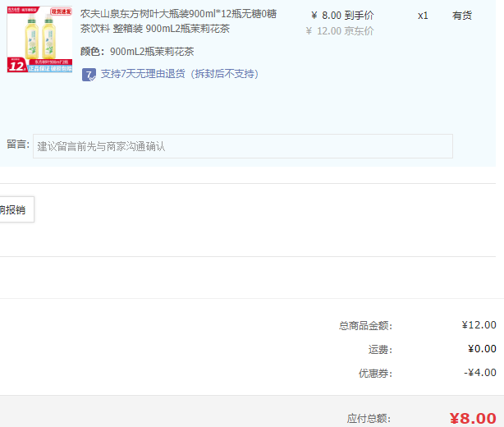Open the jasmine tea product thumbnail

click(39, 39)
